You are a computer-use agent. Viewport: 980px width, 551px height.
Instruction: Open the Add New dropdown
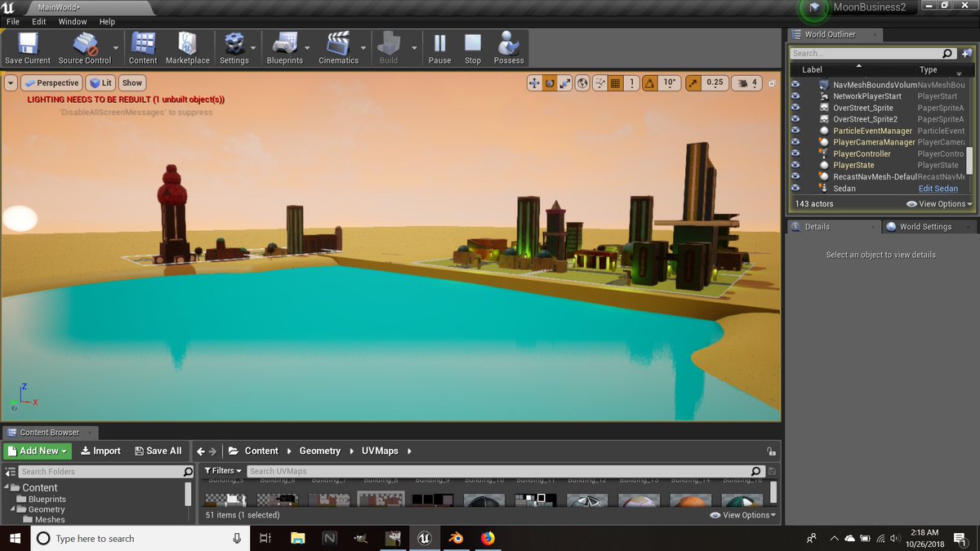38,451
